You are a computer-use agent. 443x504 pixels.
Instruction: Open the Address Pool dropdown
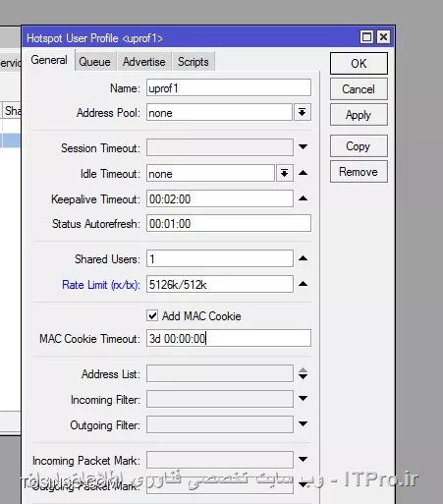click(303, 113)
